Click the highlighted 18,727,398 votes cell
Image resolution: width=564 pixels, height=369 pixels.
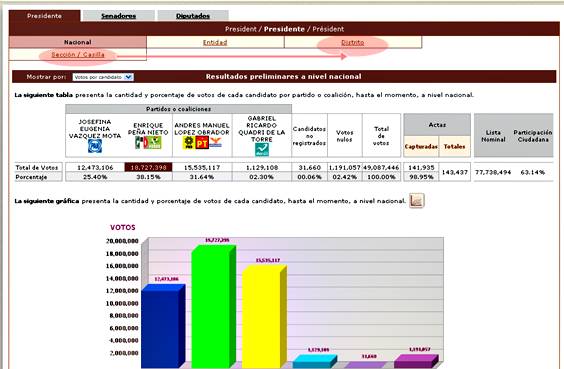(x=148, y=167)
